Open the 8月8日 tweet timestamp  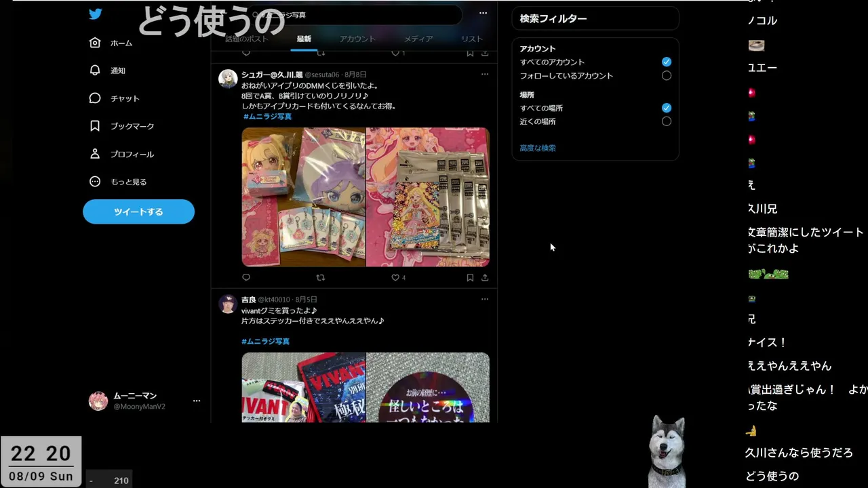[355, 75]
